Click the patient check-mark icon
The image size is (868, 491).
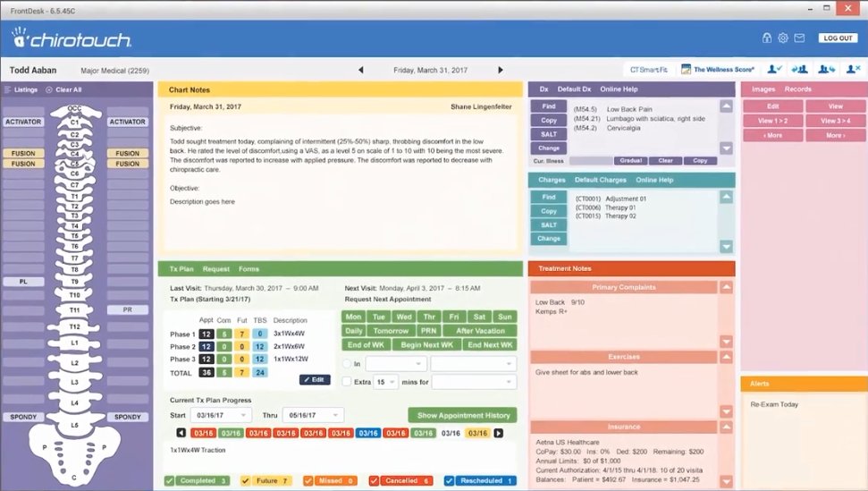pos(775,69)
